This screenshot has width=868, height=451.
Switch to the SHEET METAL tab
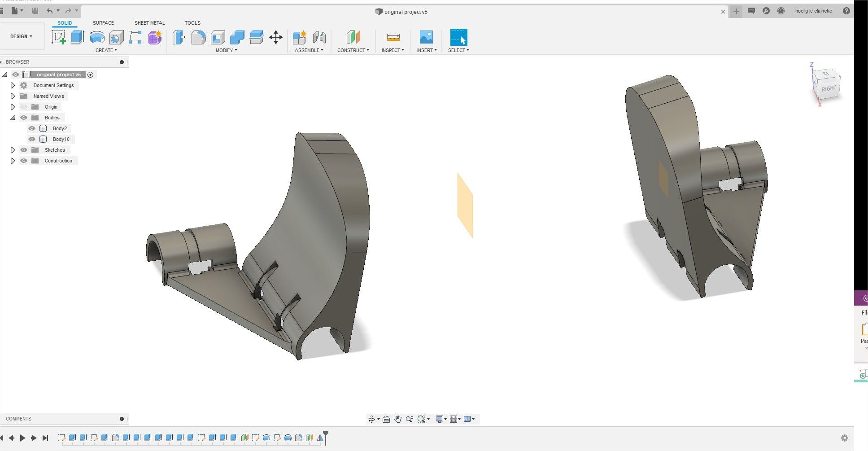click(x=150, y=22)
